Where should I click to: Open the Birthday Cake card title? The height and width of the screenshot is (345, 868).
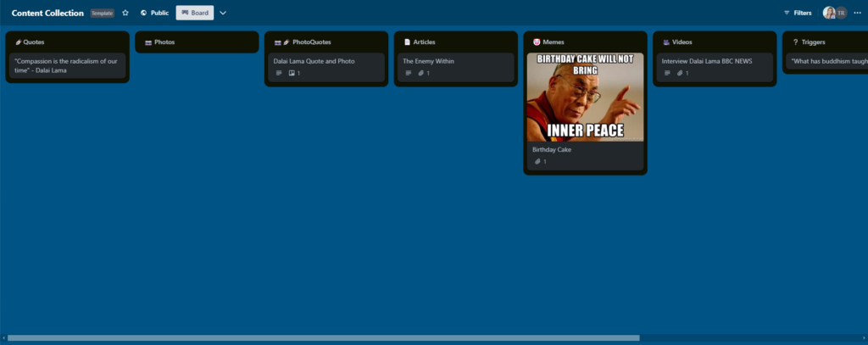point(551,149)
